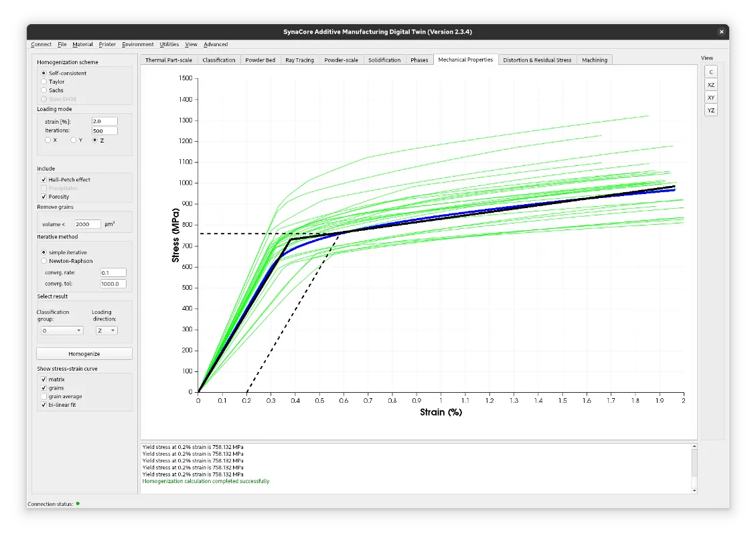Open the Utilities menu

pyautogui.click(x=169, y=44)
